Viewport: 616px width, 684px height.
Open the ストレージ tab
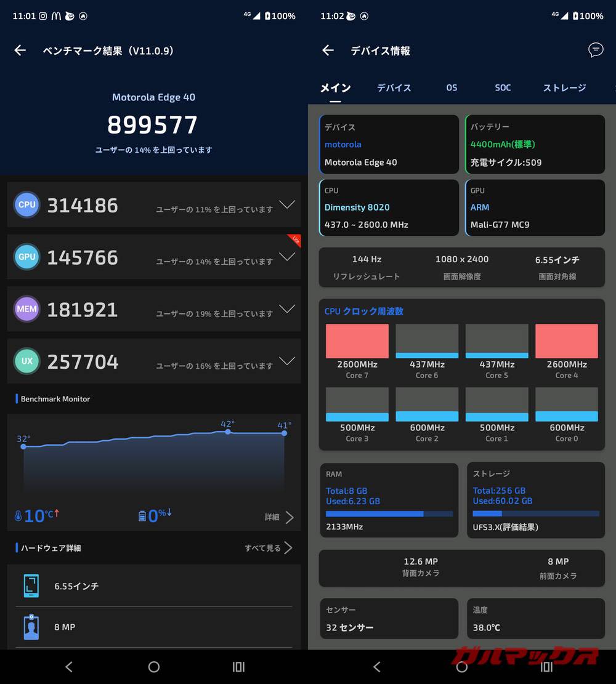(x=564, y=88)
